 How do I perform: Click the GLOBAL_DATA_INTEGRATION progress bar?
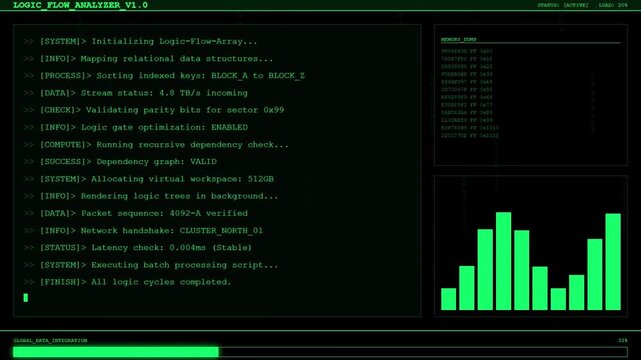320,352
